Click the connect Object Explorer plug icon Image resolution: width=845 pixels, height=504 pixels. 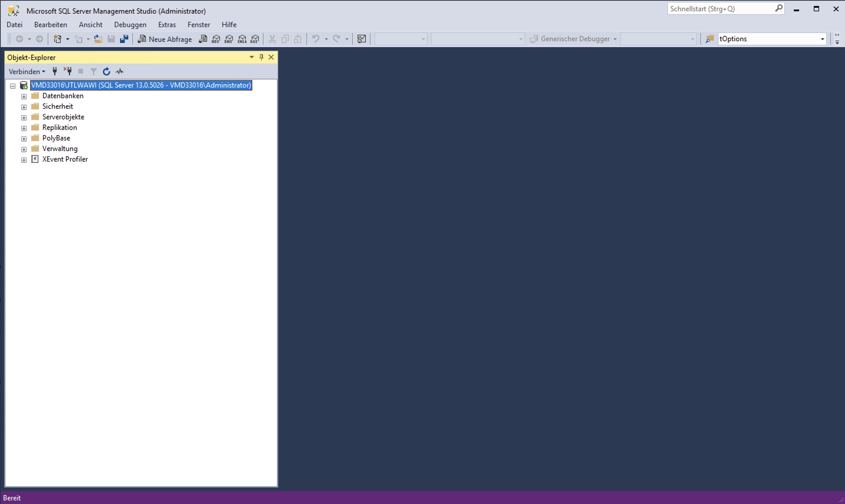(55, 71)
